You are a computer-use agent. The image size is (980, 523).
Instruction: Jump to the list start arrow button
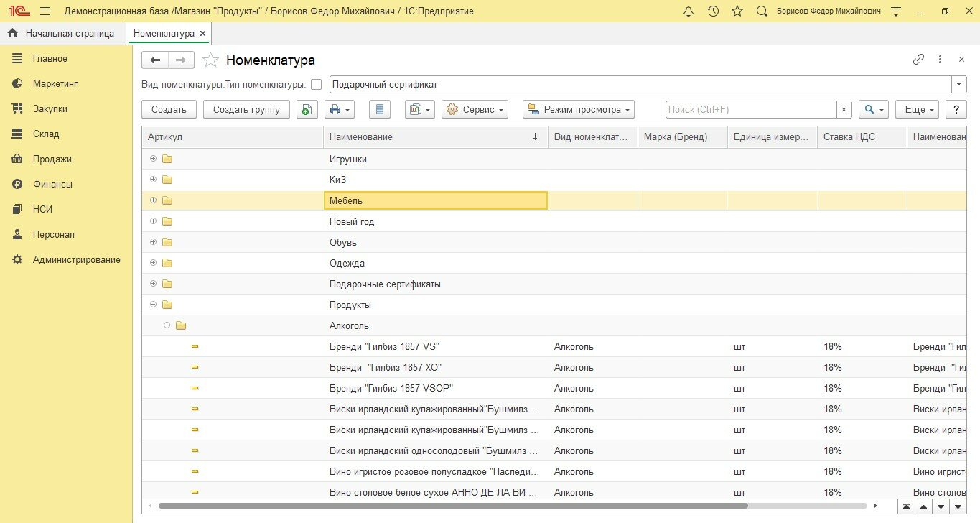coord(907,506)
